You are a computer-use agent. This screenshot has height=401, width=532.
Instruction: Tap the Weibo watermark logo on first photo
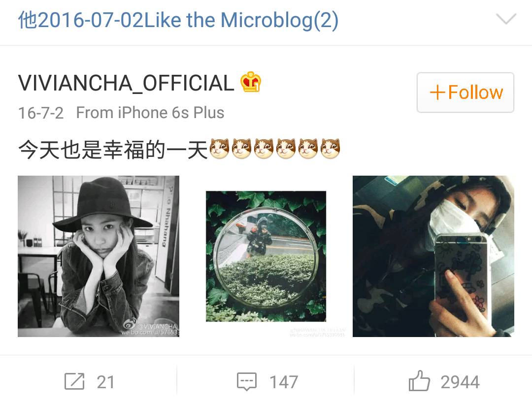[x=130, y=324]
